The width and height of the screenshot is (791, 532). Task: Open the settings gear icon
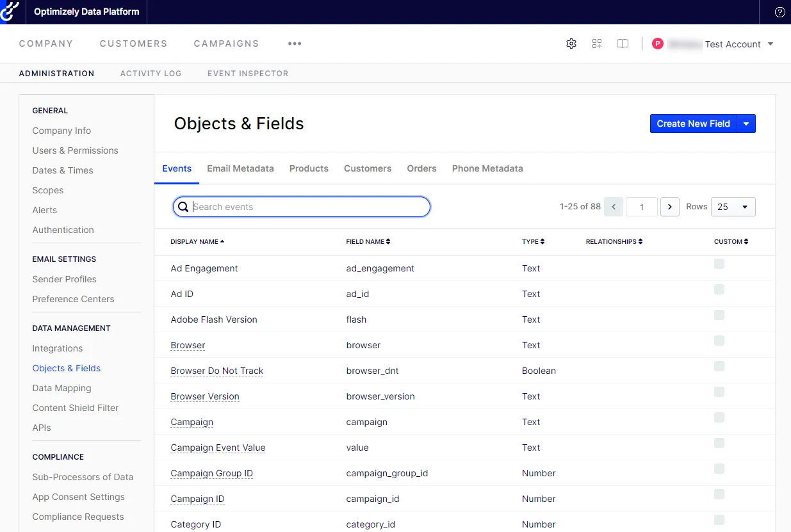[x=571, y=44]
